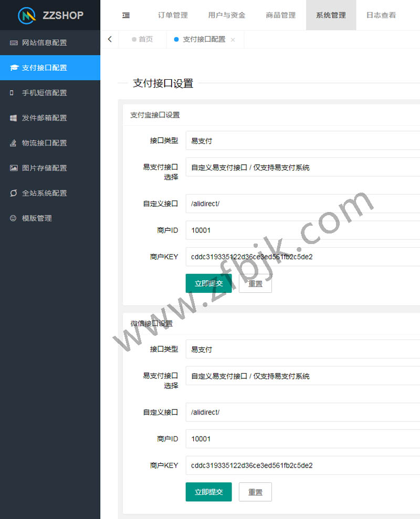The image size is (420, 519).
Task: Click the keyboard icon beside 网站信息配置
Action: click(14, 43)
